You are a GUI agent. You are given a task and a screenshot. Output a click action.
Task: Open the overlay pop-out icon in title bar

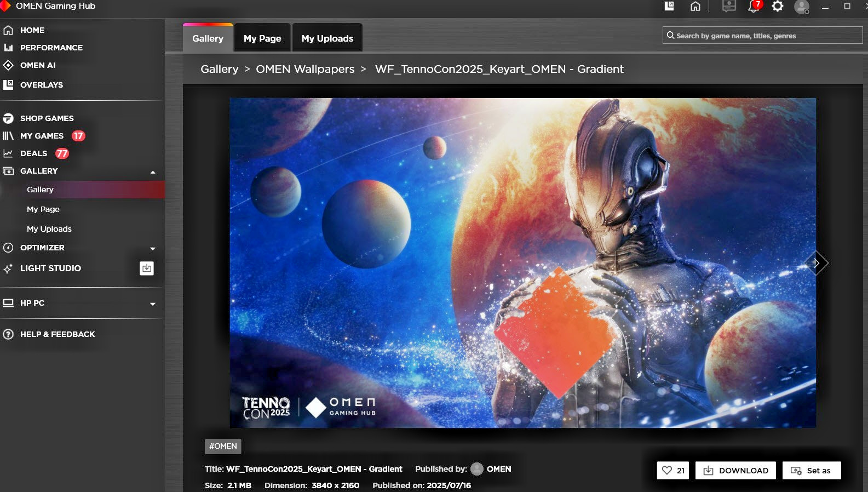(669, 6)
